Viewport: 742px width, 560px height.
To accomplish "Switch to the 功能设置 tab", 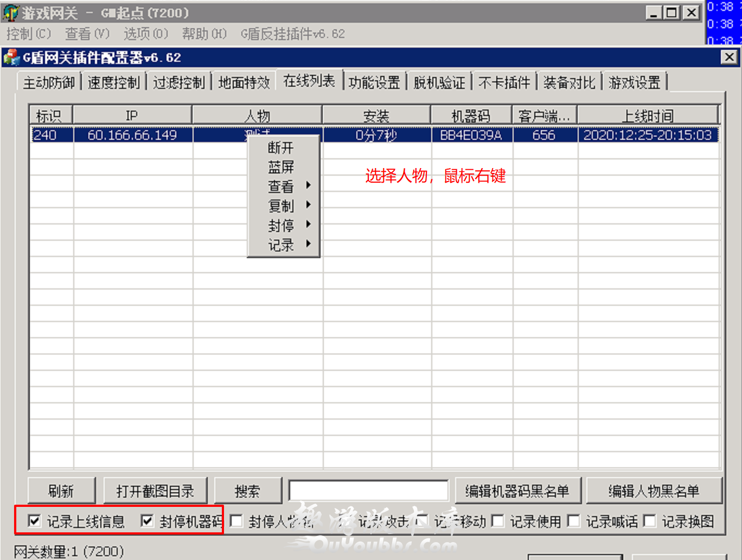I will [x=374, y=82].
